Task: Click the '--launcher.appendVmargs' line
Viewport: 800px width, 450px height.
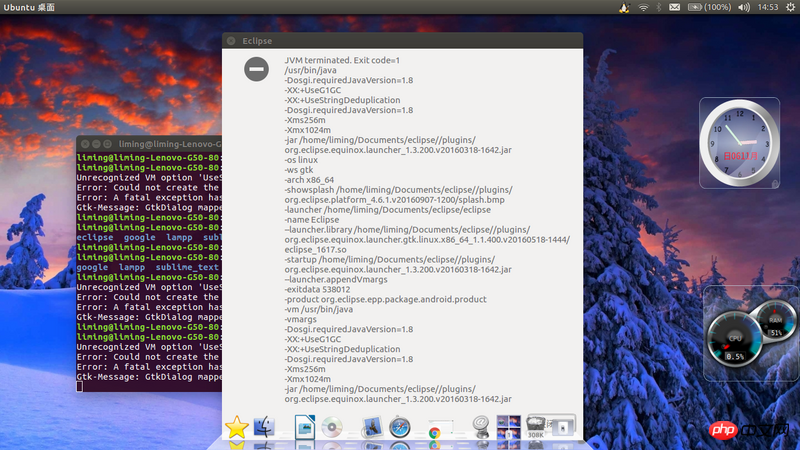Action: pyautogui.click(x=336, y=279)
